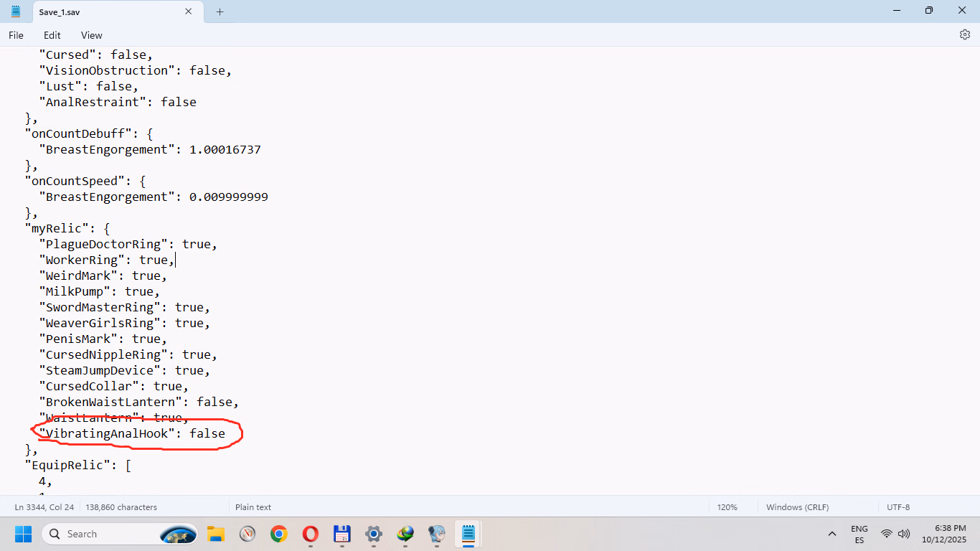Click the 120% zoom level indicator
Image resolution: width=980 pixels, height=551 pixels.
(x=727, y=507)
